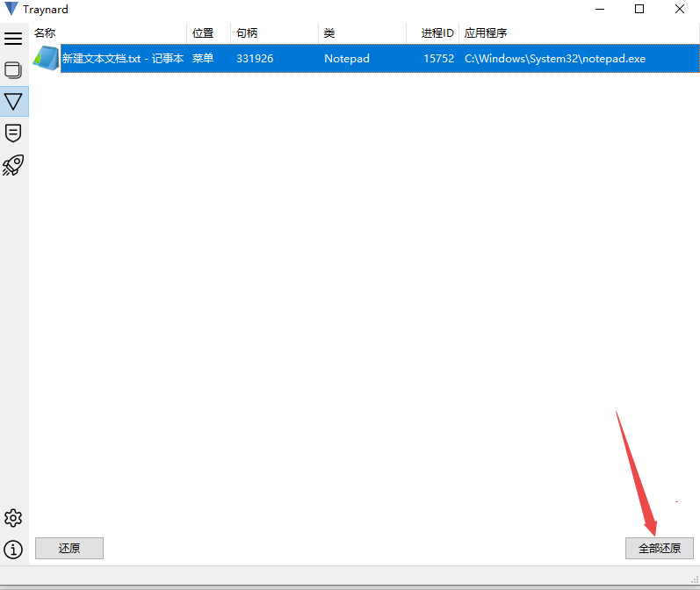Image resolution: width=700 pixels, height=590 pixels.
Task: Click the Notepad file icon in list
Action: coord(45,59)
